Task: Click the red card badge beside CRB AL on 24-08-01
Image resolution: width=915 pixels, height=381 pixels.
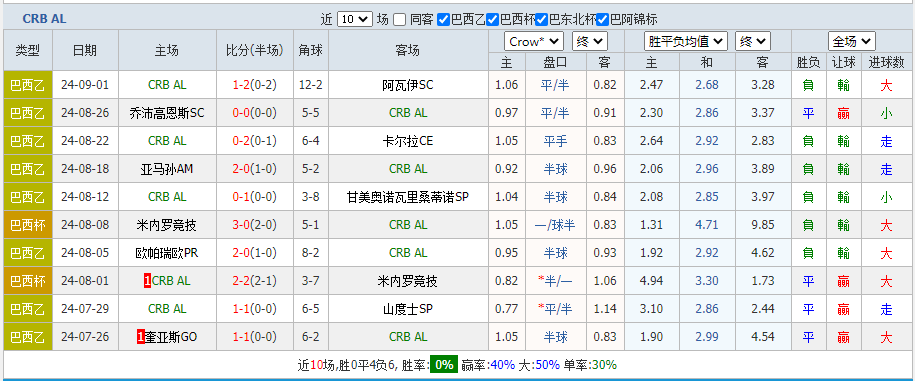Action: click(147, 281)
